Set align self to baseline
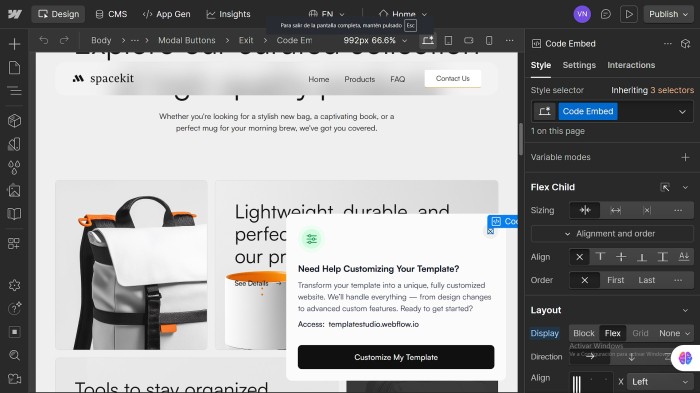700x393 pixels. point(683,257)
